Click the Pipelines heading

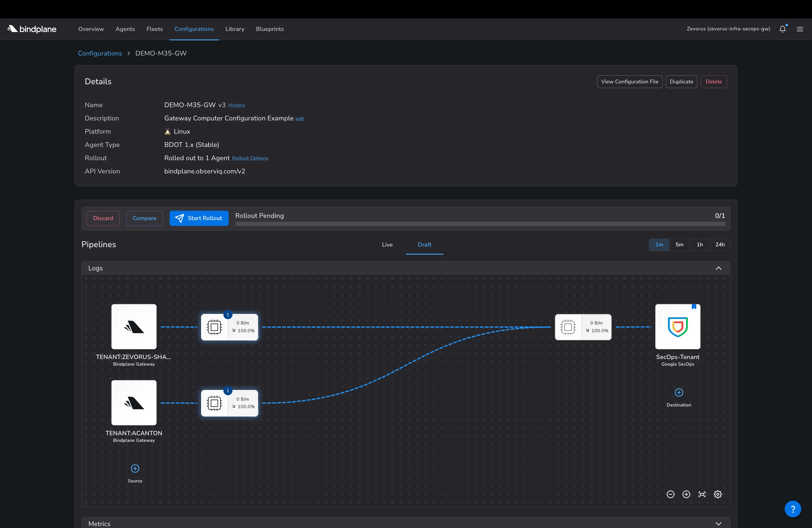(99, 245)
